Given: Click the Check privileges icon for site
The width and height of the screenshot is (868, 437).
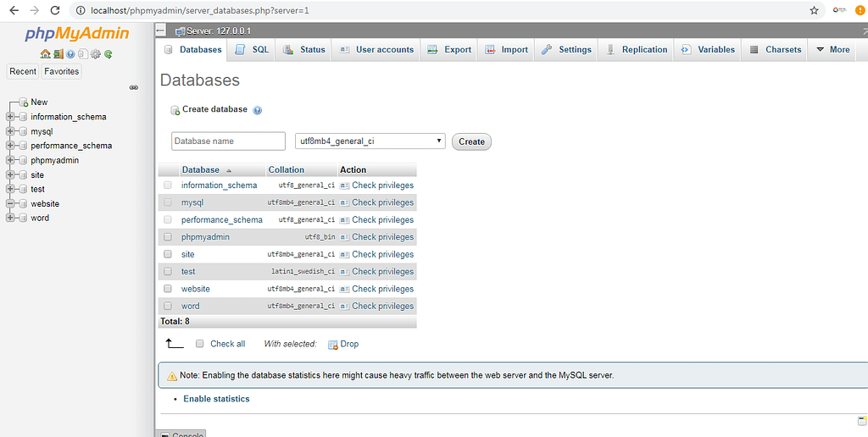Looking at the screenshot, I should pyautogui.click(x=344, y=255).
